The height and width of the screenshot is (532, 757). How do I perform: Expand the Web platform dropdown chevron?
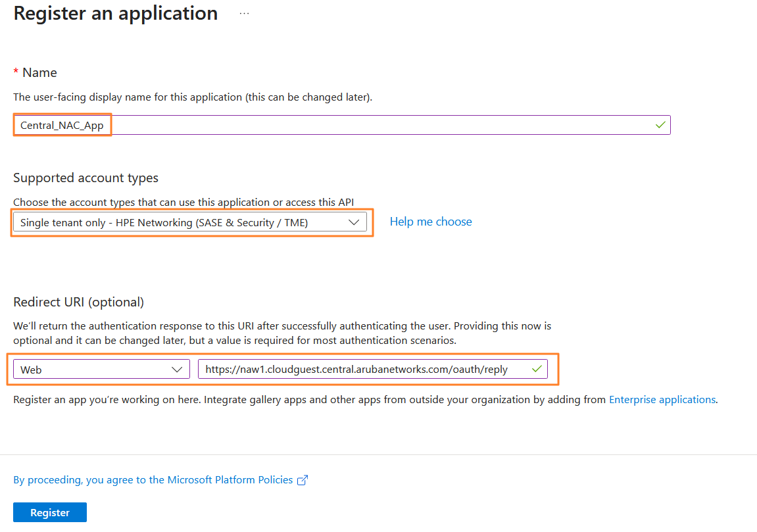[x=177, y=370]
